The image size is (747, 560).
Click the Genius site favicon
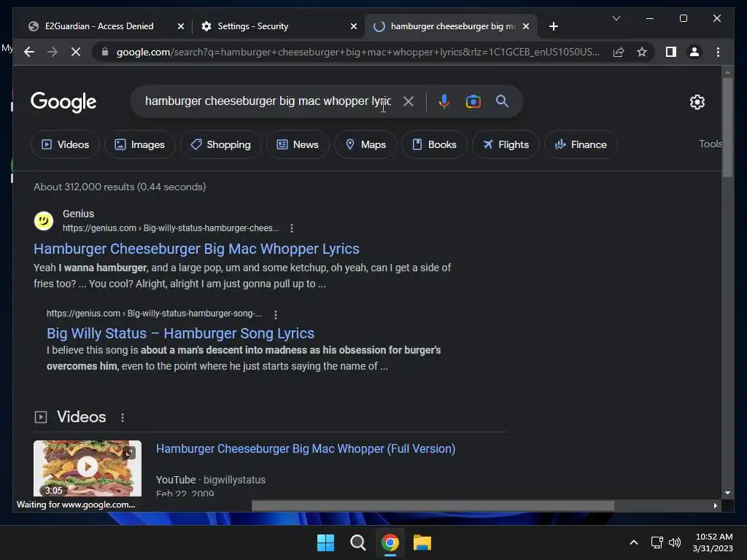pyautogui.click(x=44, y=221)
